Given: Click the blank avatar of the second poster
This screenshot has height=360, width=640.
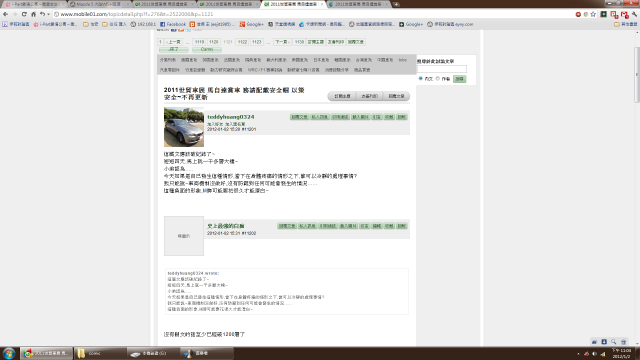Looking at the screenshot, I should coord(184,236).
